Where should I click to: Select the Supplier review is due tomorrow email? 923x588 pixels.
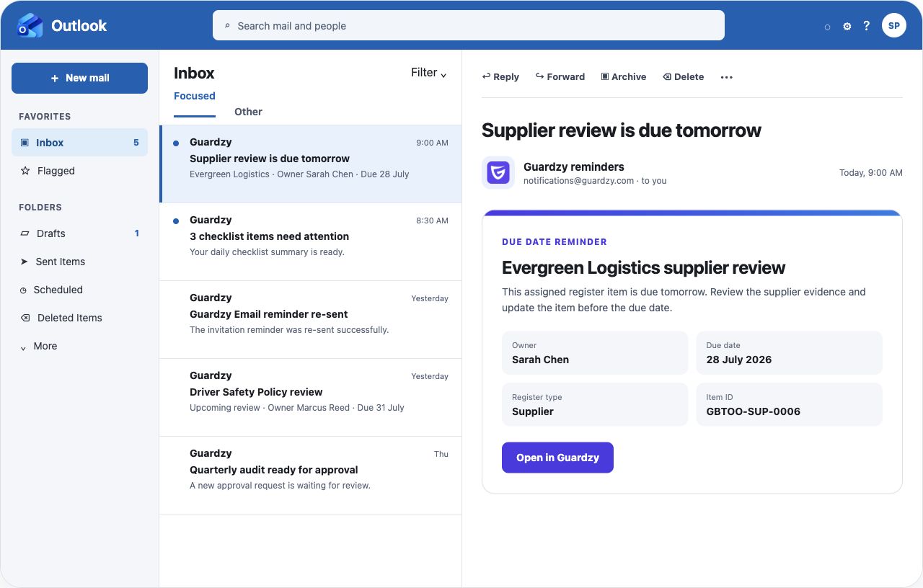(310, 164)
